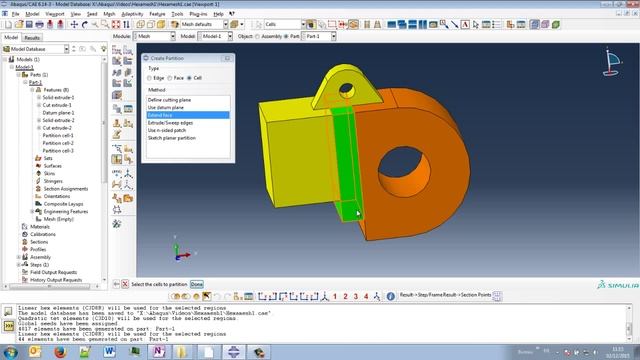Image resolution: width=640 pixels, height=360 pixels.
Task: Open the Mesh menu
Action: click(x=109, y=14)
